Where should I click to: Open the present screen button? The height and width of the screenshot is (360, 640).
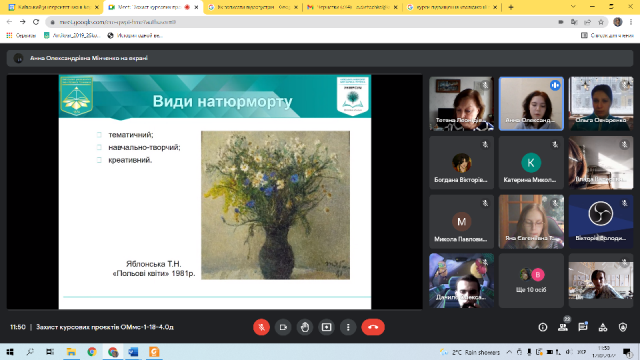pyautogui.click(x=326, y=327)
